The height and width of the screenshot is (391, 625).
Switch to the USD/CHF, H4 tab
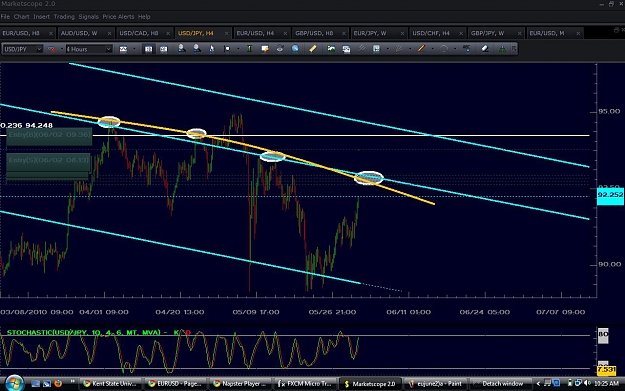(x=436, y=33)
